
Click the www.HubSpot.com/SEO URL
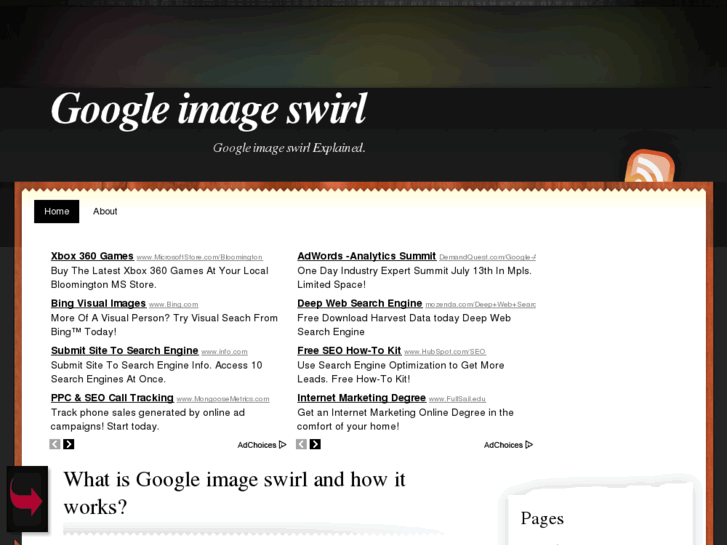click(x=445, y=352)
